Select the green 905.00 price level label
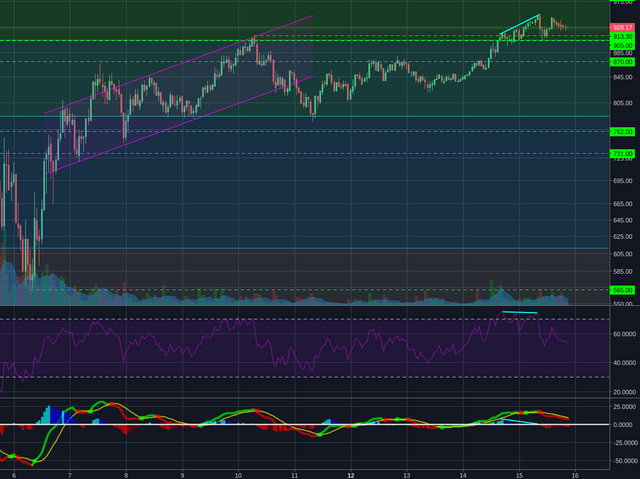Image resolution: width=640 pixels, height=479 pixels. [622, 45]
